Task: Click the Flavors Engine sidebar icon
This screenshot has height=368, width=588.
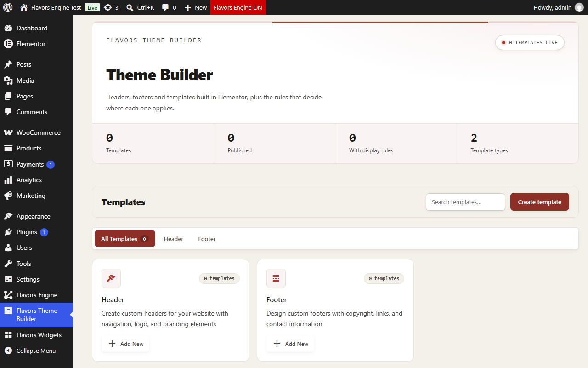Action: (x=8, y=295)
